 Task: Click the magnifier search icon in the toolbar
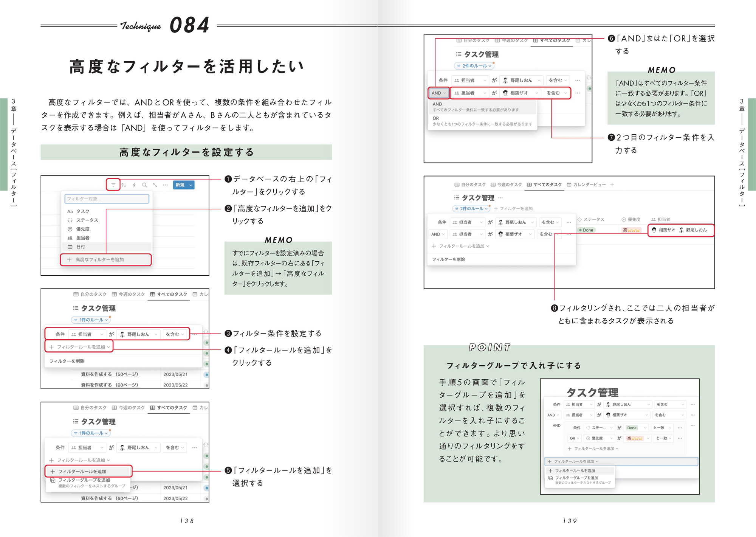pos(144,185)
